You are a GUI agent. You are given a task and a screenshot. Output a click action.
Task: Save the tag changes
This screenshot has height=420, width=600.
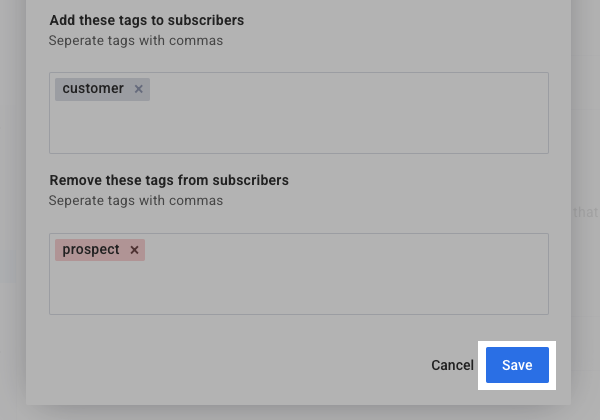click(517, 365)
